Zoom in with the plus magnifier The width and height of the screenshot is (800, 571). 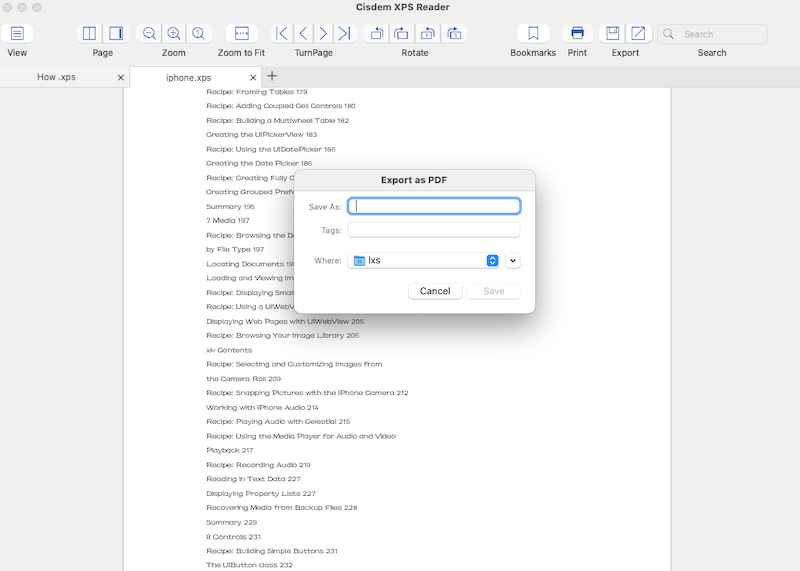pyautogui.click(x=173, y=34)
